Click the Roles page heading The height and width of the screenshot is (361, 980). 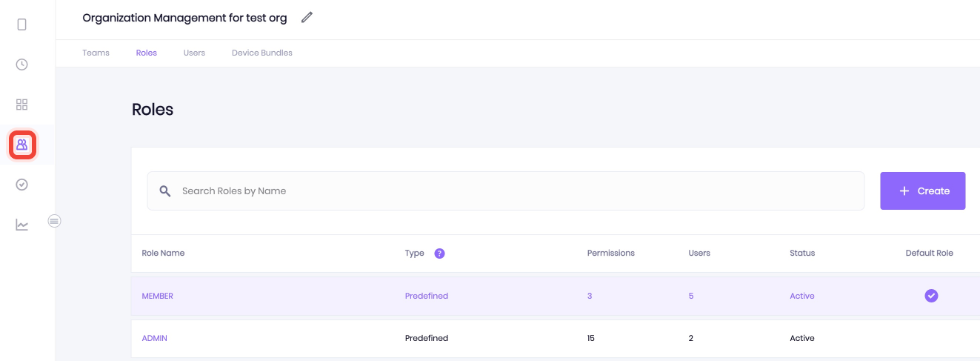tap(153, 110)
